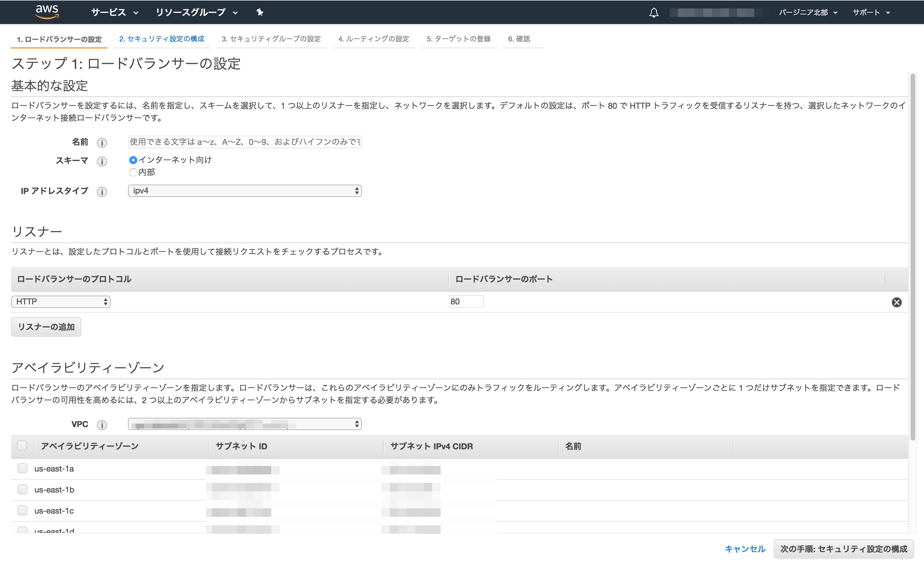Select インターネット向け scheme radio button
The width and height of the screenshot is (924, 565).
pos(133,160)
